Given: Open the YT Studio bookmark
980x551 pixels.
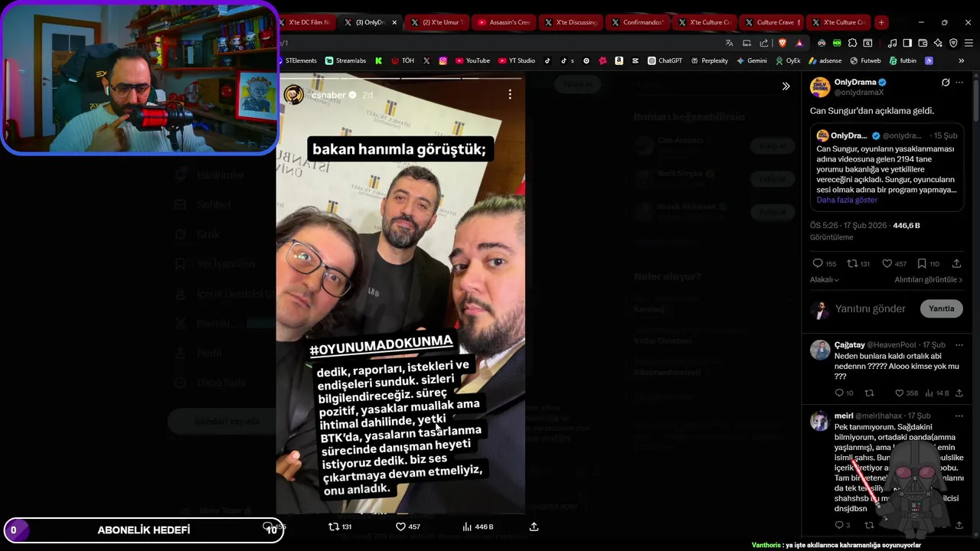Looking at the screenshot, I should 517,60.
